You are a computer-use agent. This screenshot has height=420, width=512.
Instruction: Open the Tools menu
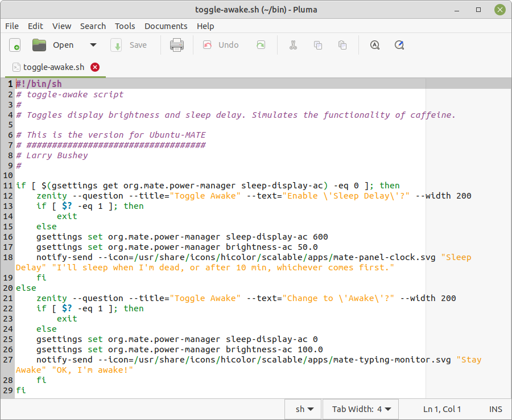coord(125,26)
